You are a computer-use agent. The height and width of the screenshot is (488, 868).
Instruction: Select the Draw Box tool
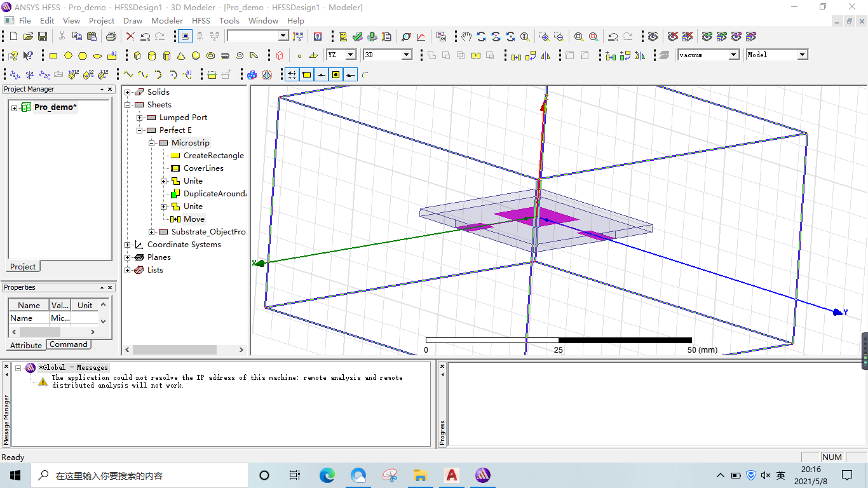[137, 55]
